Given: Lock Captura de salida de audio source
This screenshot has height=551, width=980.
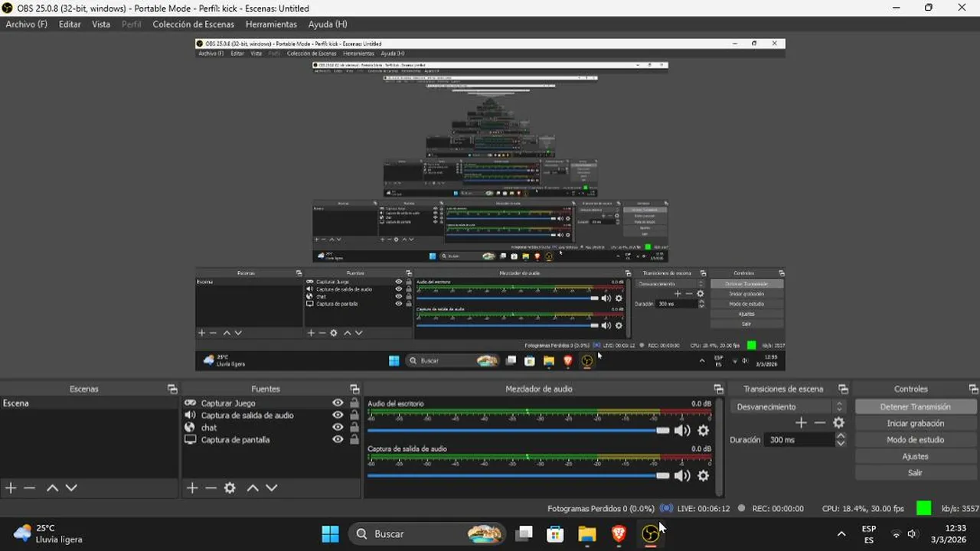Looking at the screenshot, I should 354,416.
